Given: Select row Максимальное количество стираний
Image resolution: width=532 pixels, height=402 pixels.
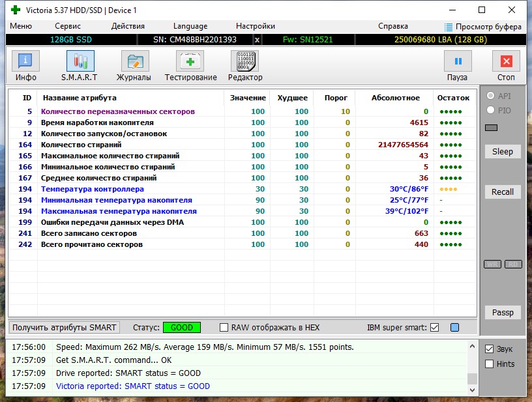Looking at the screenshot, I should 243,156.
